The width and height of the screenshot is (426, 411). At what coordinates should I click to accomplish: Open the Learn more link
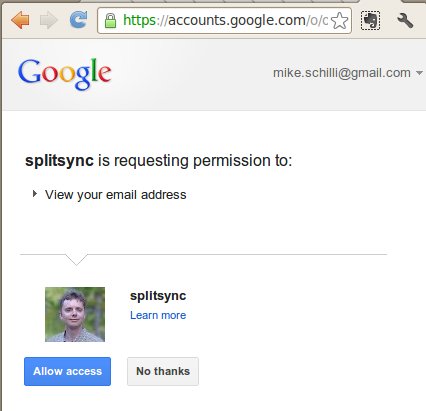(158, 315)
